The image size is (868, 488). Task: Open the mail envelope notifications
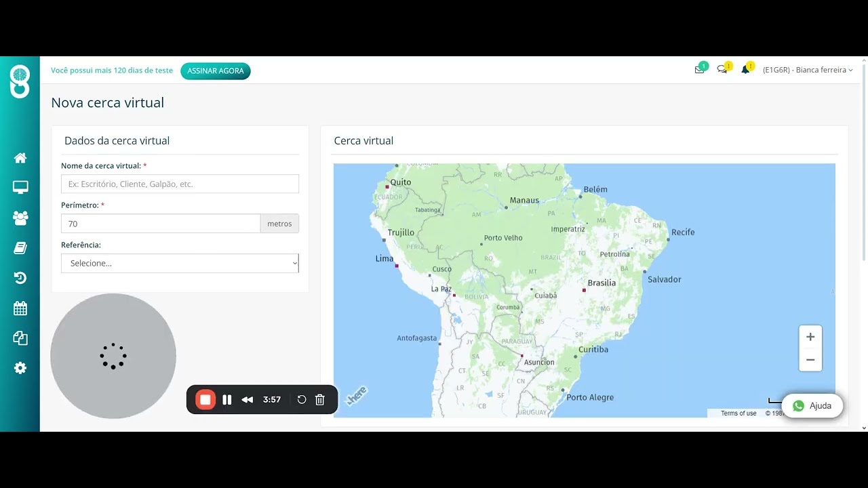pos(700,69)
